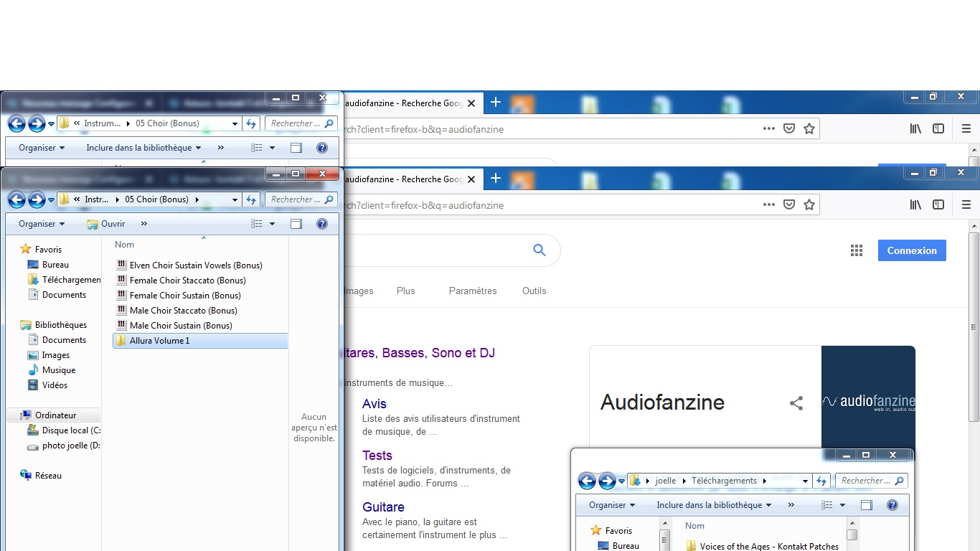Click help icon in Téléchargements window toolbar
980x551 pixels.
click(892, 505)
